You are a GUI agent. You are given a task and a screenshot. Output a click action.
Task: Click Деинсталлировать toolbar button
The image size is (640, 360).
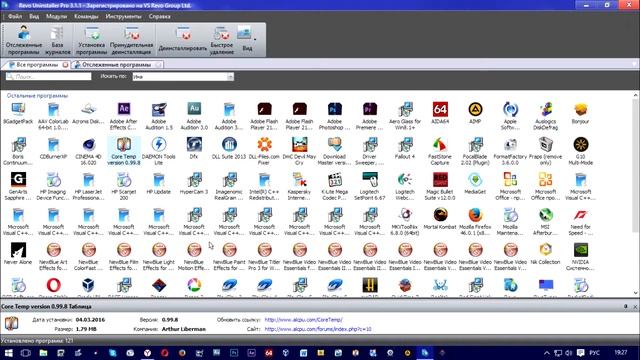tap(183, 40)
